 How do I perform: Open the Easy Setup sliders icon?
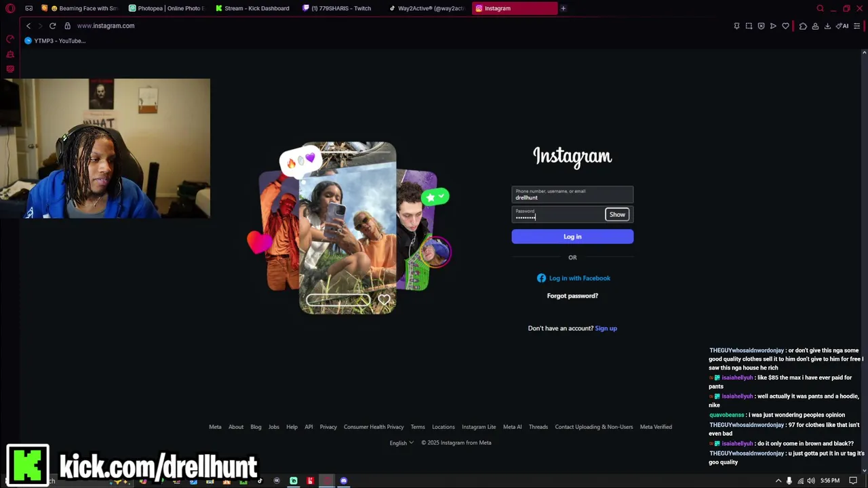[x=857, y=26]
